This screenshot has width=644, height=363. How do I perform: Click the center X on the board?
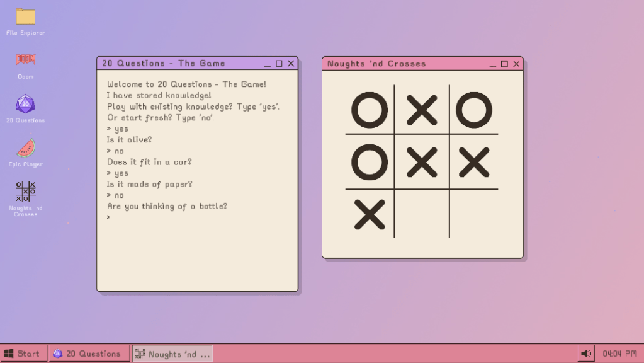tap(422, 162)
